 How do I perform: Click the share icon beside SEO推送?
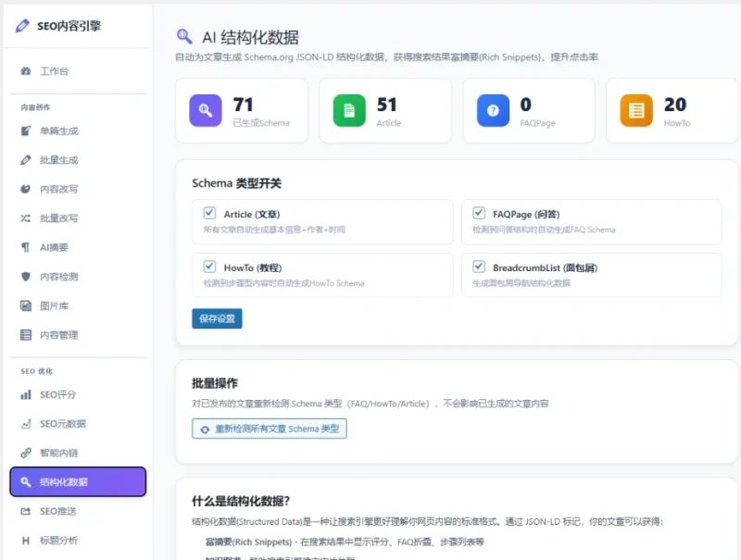point(26,511)
